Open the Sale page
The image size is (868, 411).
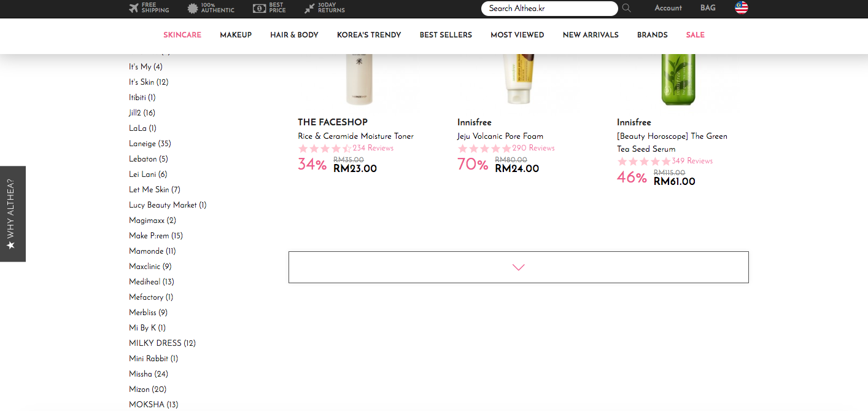695,35
